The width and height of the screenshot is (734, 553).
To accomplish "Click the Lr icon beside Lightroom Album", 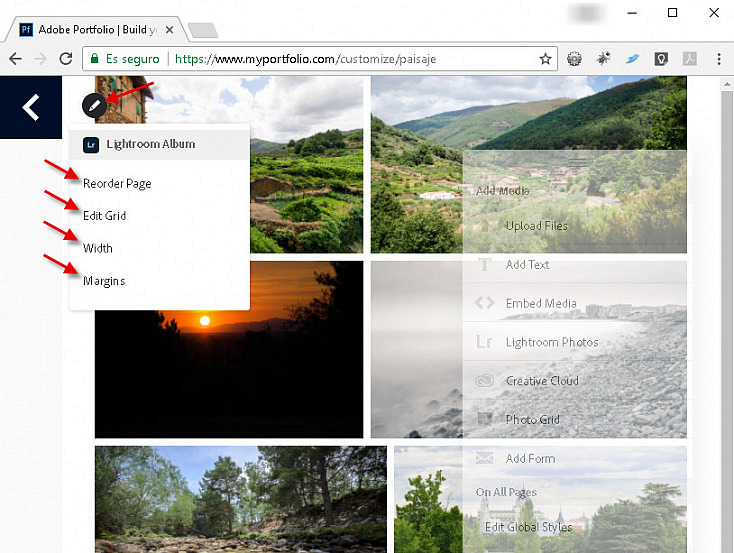I will [91, 145].
